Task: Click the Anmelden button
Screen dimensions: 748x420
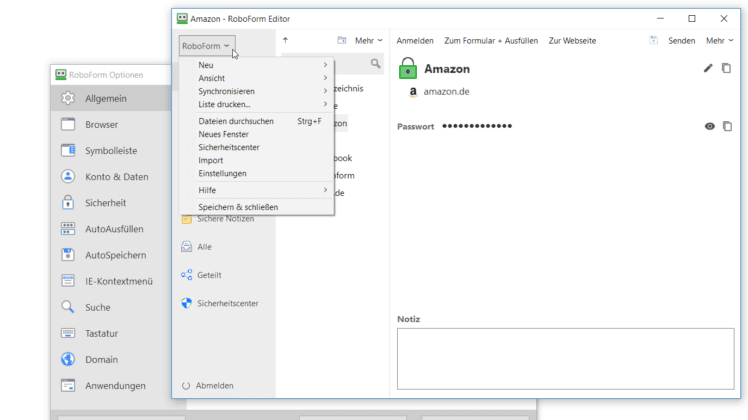Action: [x=415, y=41]
